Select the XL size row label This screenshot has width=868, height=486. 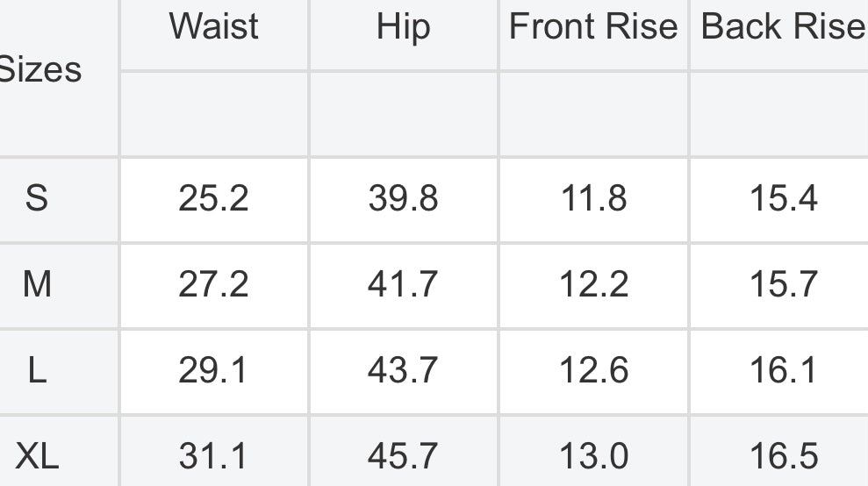pyautogui.click(x=37, y=456)
